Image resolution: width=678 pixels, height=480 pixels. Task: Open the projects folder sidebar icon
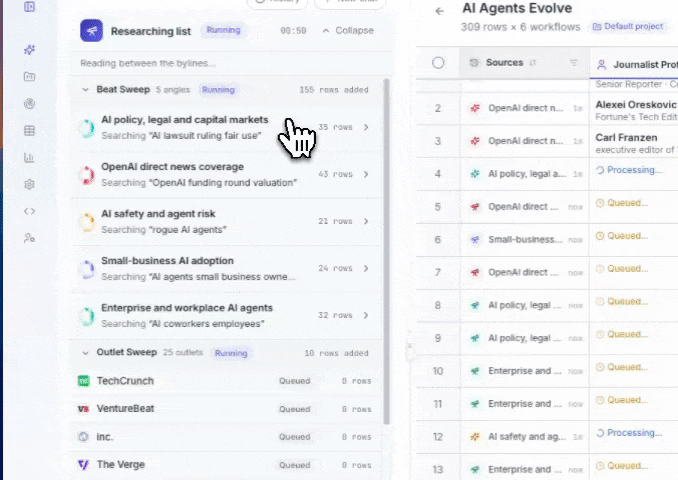29,77
